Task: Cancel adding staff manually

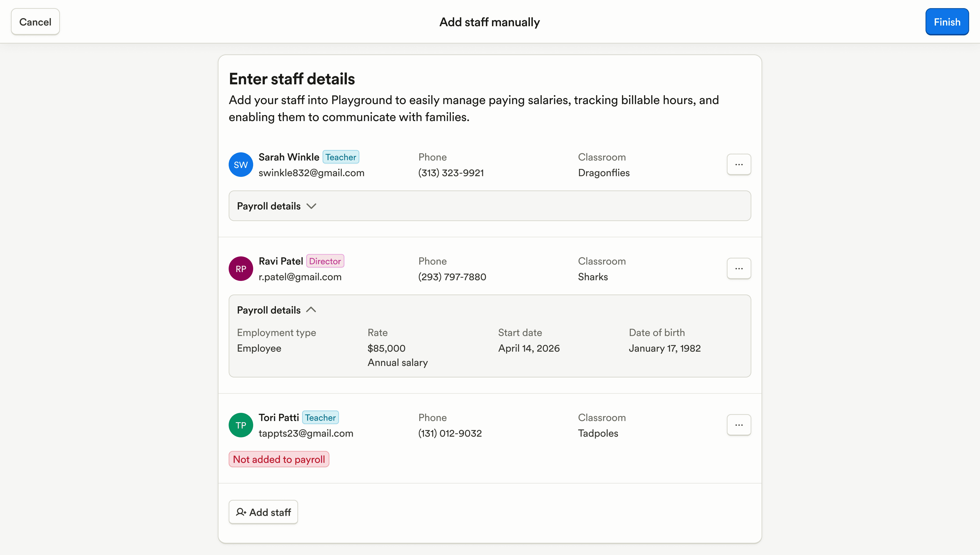Action: (x=35, y=22)
